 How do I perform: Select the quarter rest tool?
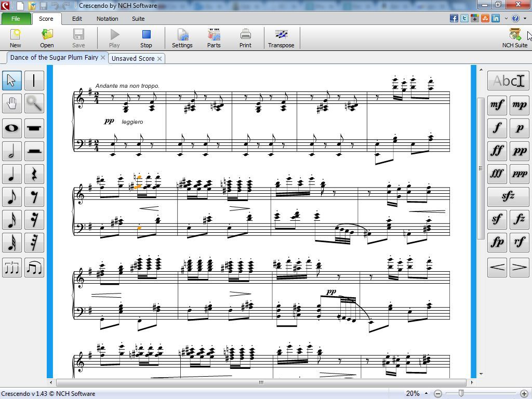coord(34,174)
